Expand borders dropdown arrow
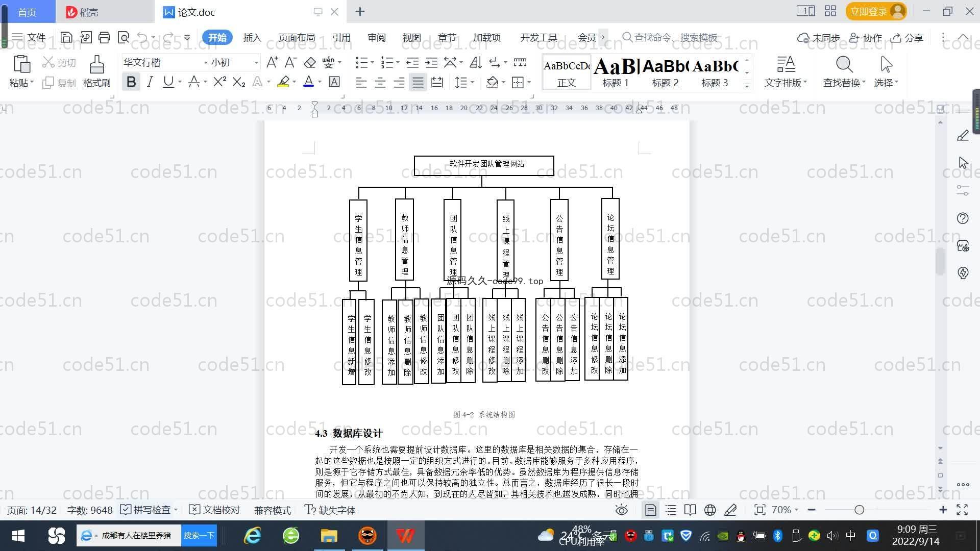 [x=529, y=82]
